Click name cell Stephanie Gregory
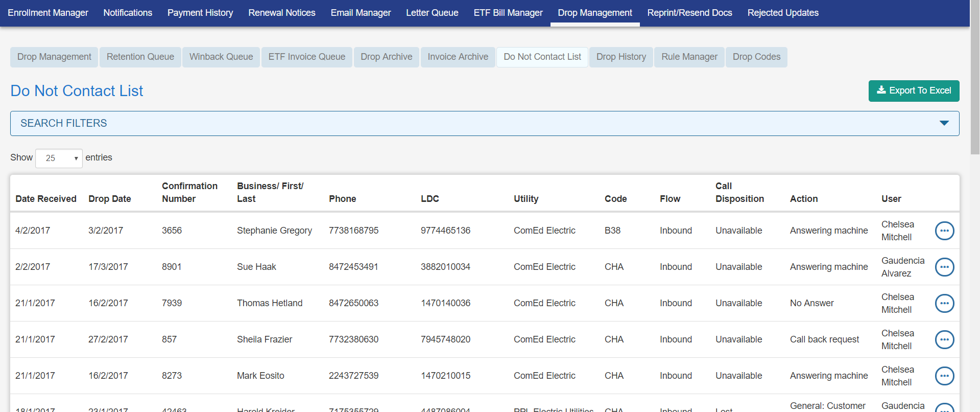This screenshot has height=412, width=980. click(x=274, y=231)
